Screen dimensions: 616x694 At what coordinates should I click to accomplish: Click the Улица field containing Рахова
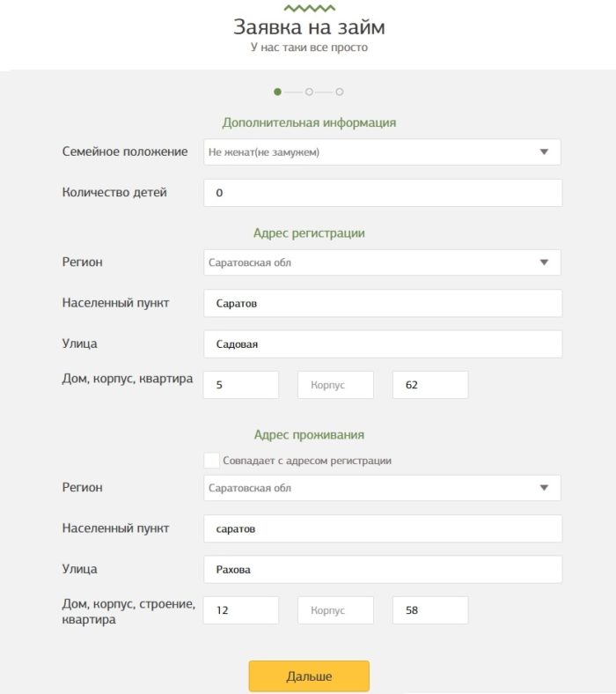[382, 569]
